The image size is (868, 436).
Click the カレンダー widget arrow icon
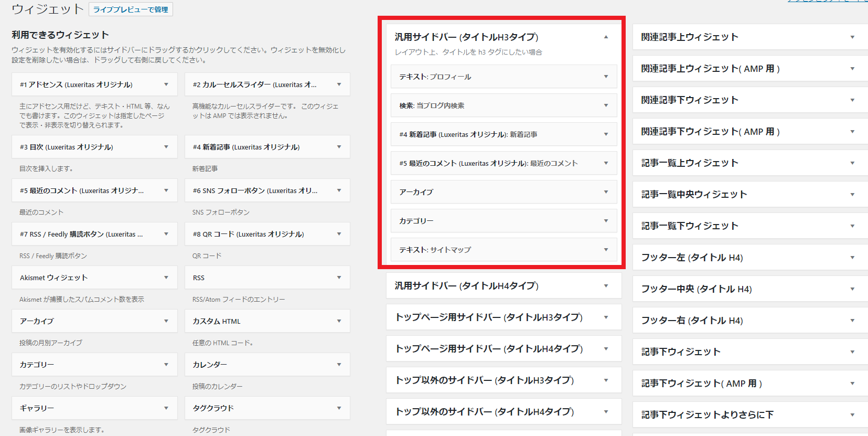(x=339, y=365)
